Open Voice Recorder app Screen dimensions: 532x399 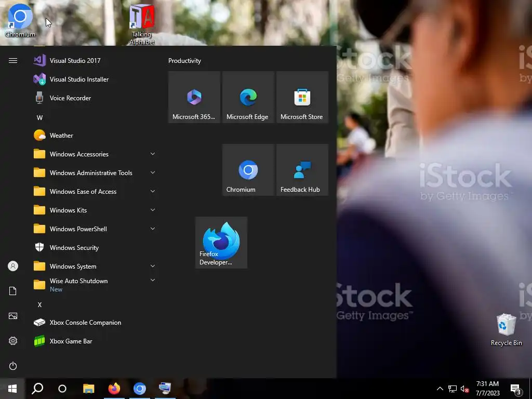tap(95, 98)
